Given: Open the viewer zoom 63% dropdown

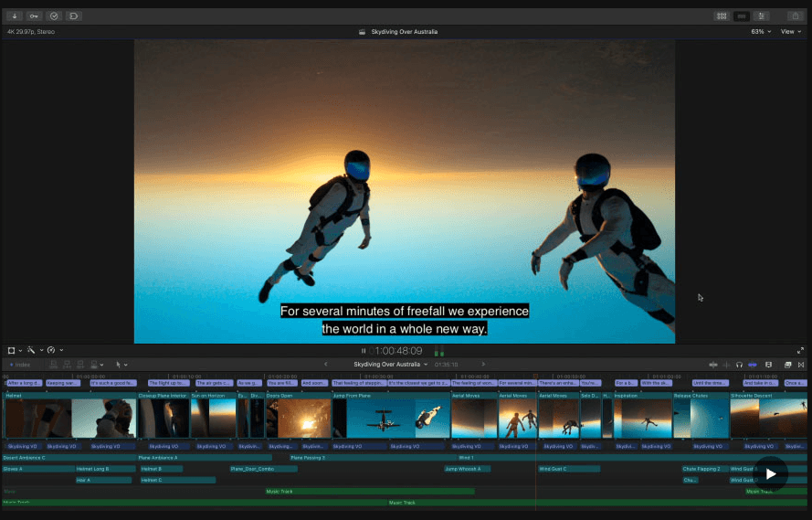Looking at the screenshot, I should 761,31.
